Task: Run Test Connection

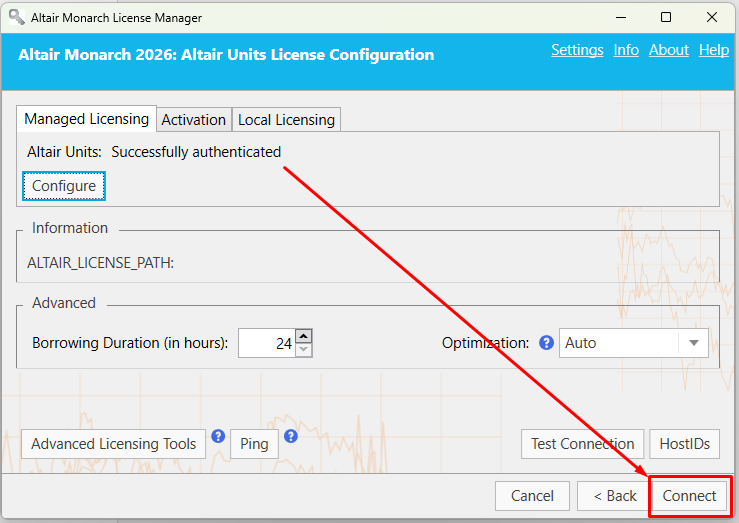Action: pos(582,444)
